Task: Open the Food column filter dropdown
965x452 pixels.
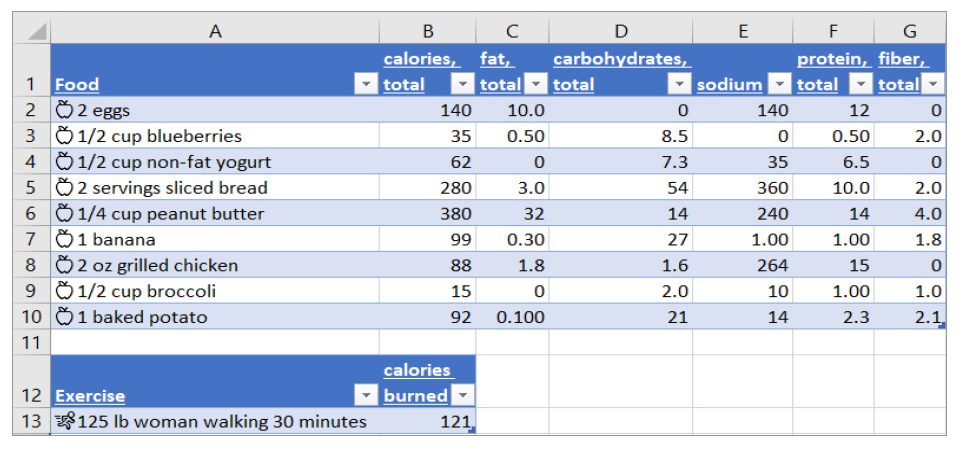Action: point(366,85)
